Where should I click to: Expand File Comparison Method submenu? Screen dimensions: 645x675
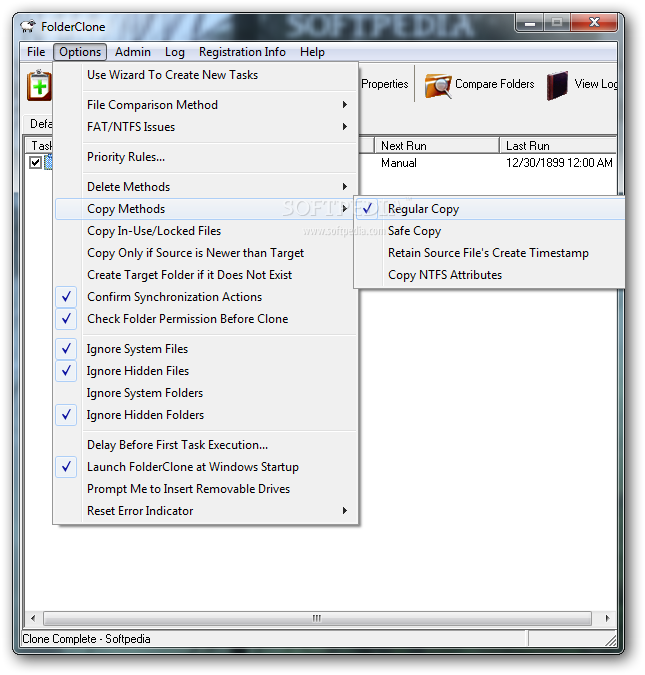(x=207, y=105)
